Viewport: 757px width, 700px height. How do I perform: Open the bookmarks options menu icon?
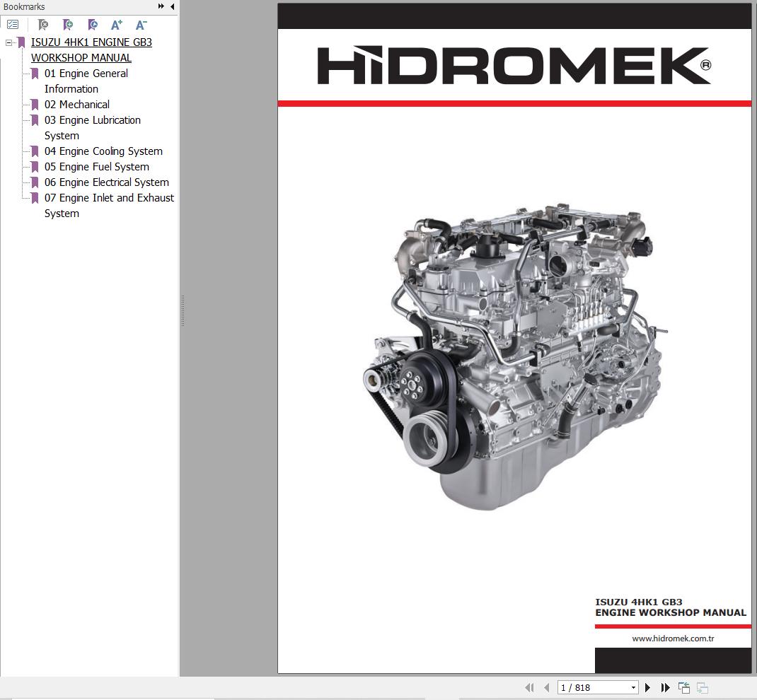coord(13,25)
